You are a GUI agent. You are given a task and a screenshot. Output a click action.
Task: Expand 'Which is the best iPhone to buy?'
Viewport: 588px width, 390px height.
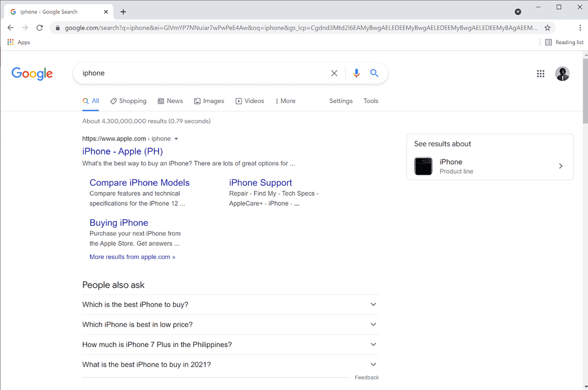pyautogui.click(x=230, y=305)
